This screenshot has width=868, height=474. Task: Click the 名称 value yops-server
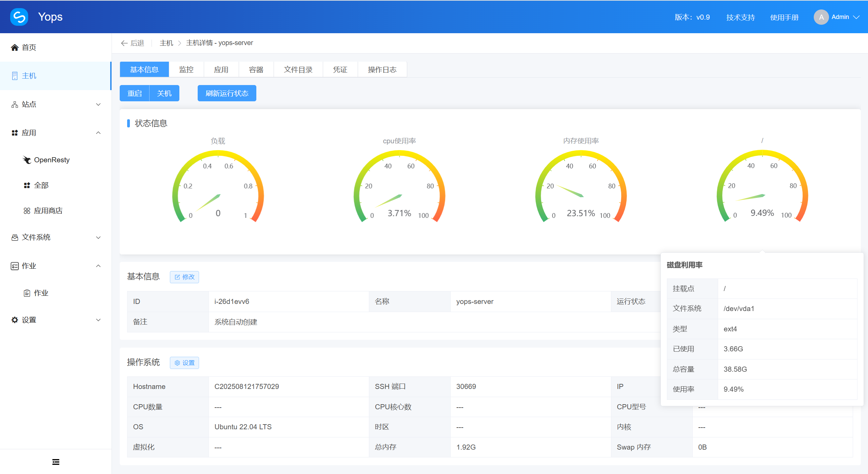pos(475,302)
